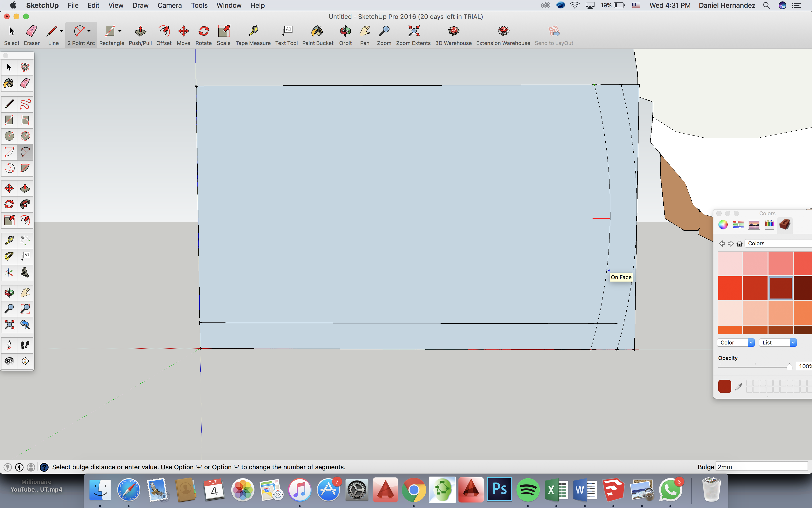Image resolution: width=812 pixels, height=508 pixels.
Task: Pick the Paint Bucket in top toolbar
Action: (x=317, y=35)
